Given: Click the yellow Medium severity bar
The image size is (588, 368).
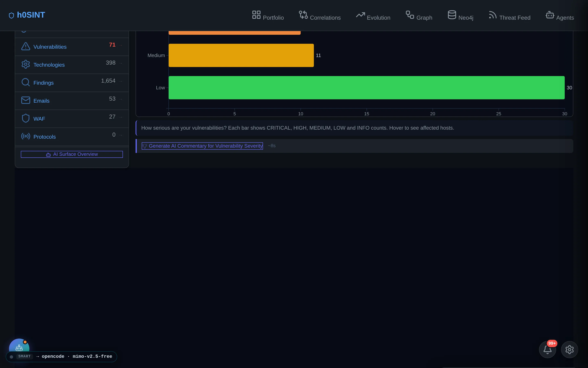Looking at the screenshot, I should [241, 55].
